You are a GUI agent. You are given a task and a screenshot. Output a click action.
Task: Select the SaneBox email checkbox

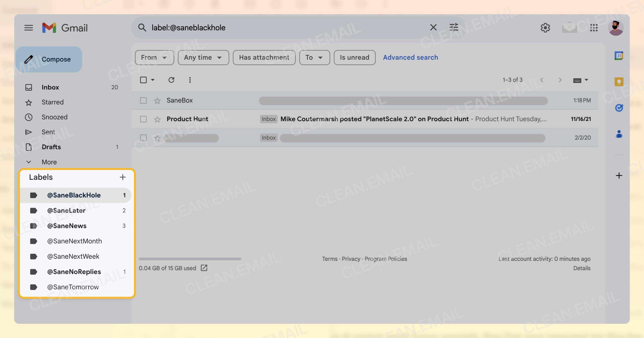point(143,101)
